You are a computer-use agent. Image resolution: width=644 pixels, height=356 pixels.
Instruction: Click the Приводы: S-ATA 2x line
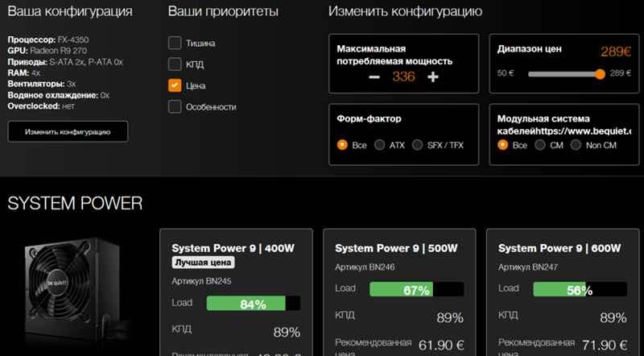[65, 62]
